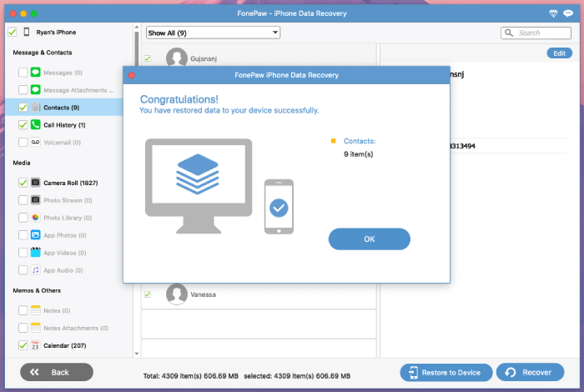Check the App Photos (0) checkbox
Viewport: 584px width, 392px height.
(23, 235)
